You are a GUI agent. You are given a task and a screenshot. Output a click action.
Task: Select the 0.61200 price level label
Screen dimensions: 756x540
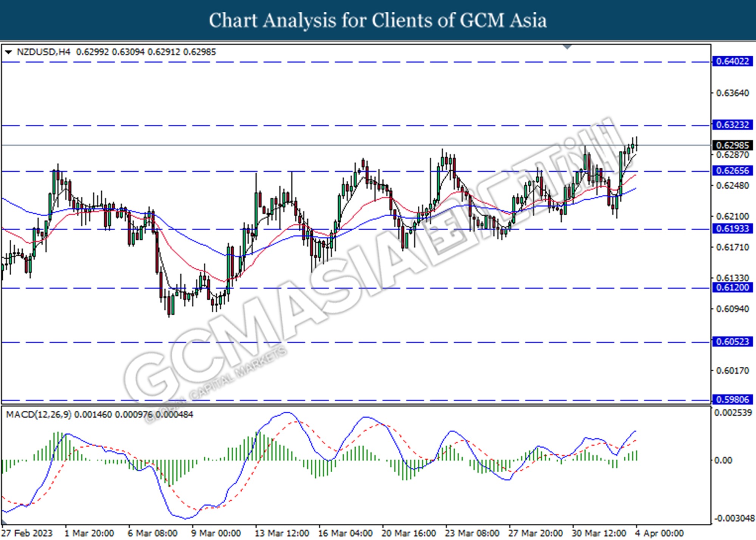click(732, 287)
